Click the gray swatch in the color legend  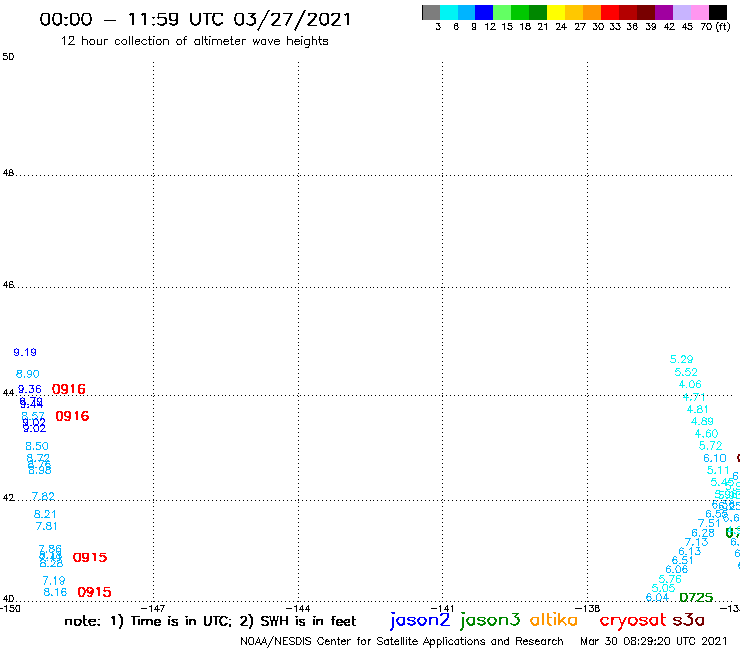click(431, 12)
